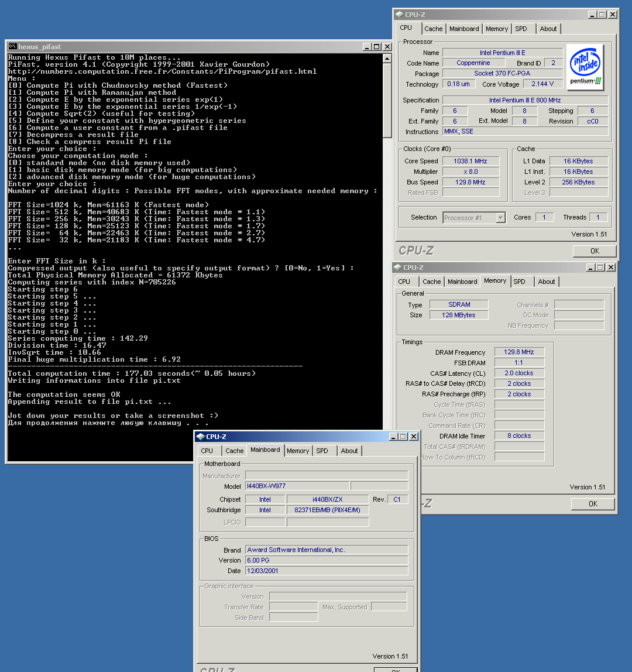Click the DRAM Idle Timer value '8 clocks'
Screen dimensions: 632x672
pyautogui.click(x=519, y=436)
